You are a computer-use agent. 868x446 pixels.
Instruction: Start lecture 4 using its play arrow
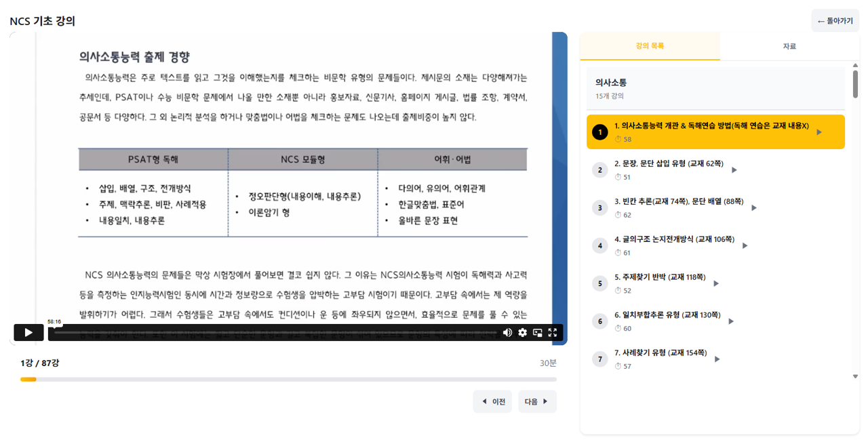coord(745,245)
